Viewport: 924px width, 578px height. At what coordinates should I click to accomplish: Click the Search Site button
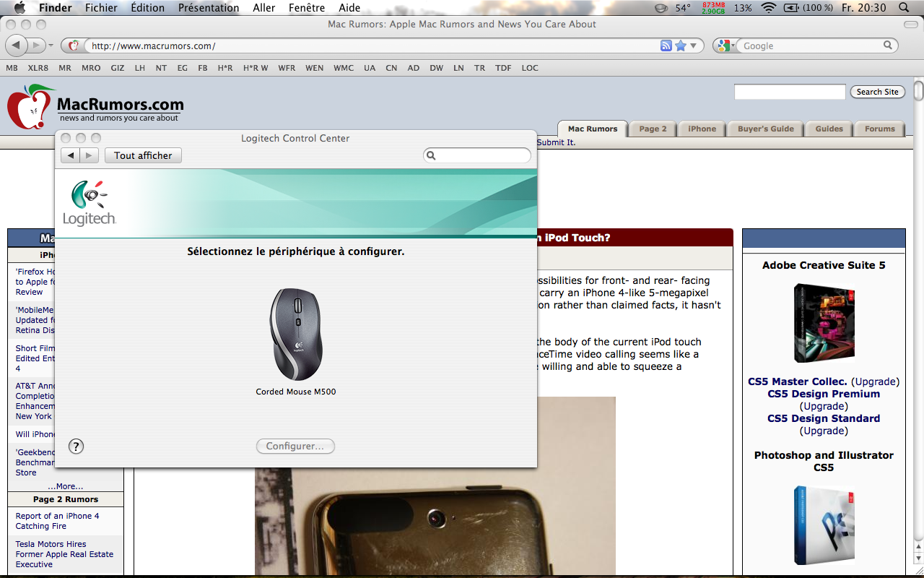[877, 92]
